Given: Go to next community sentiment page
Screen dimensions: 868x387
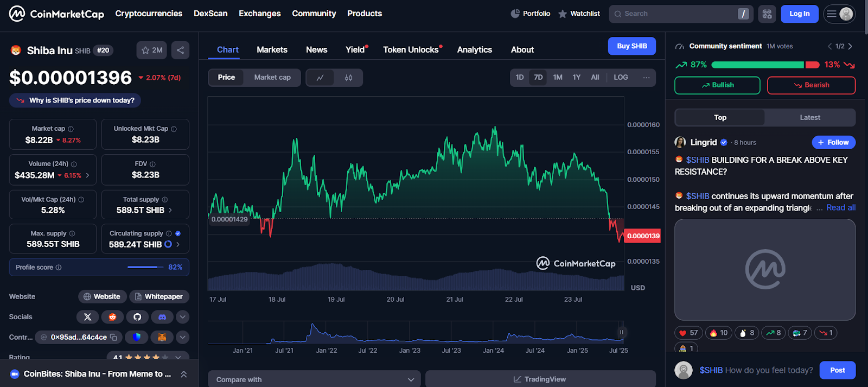Looking at the screenshot, I should (850, 47).
